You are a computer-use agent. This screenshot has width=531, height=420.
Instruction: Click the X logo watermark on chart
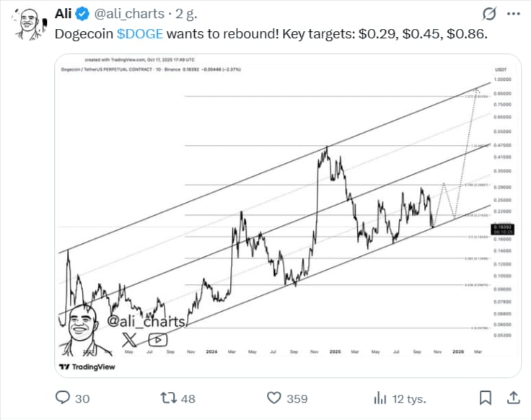point(129,339)
